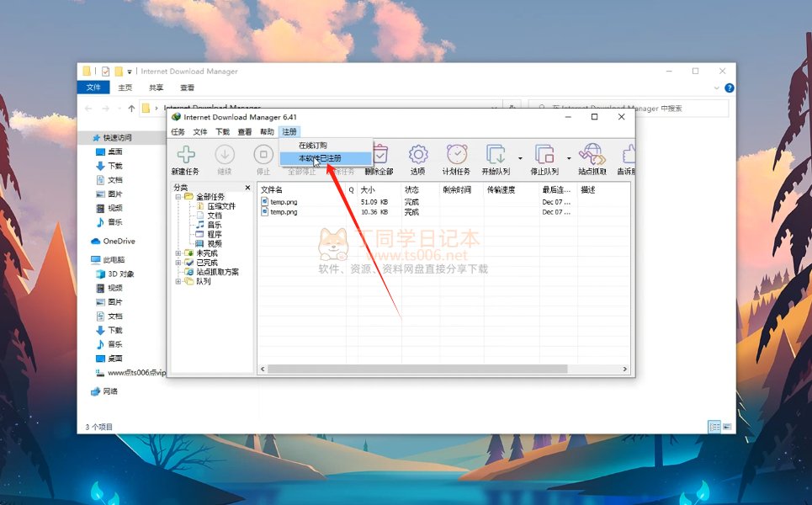Click the 新建任务 add-download toolbar icon

186,154
